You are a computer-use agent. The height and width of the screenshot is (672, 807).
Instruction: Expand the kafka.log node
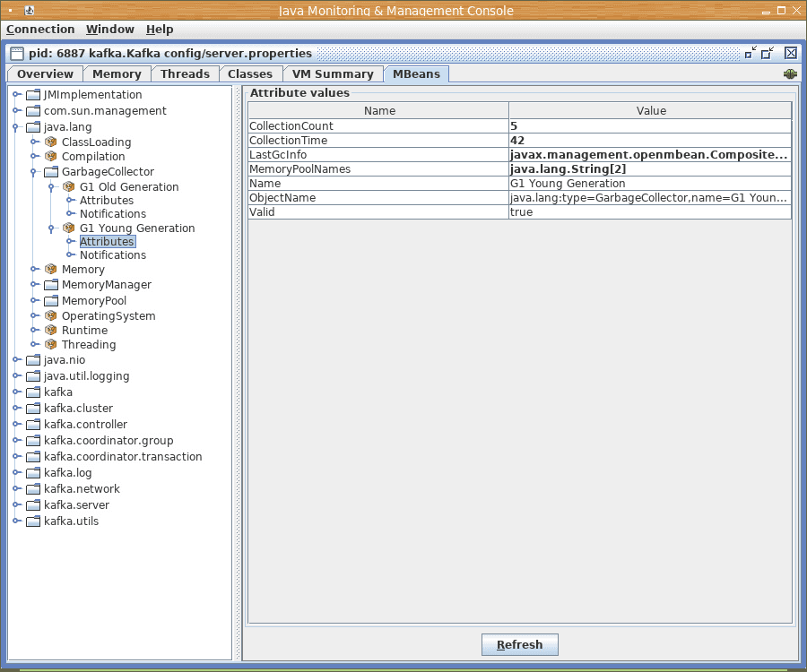(16, 472)
